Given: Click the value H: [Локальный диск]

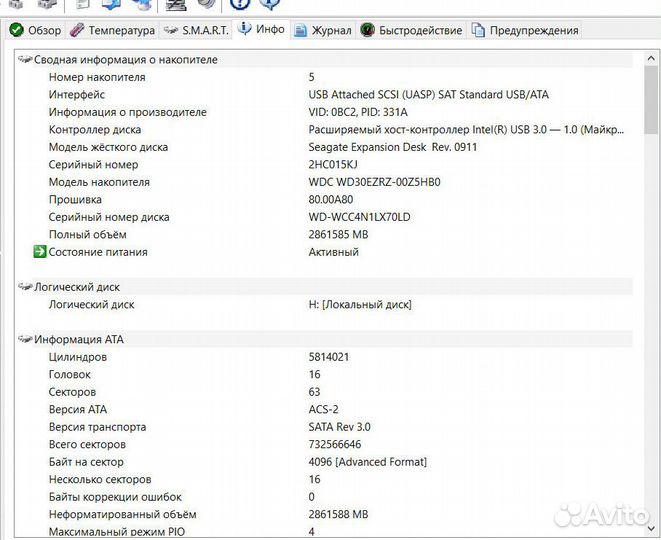Looking at the screenshot, I should pyautogui.click(x=360, y=305).
